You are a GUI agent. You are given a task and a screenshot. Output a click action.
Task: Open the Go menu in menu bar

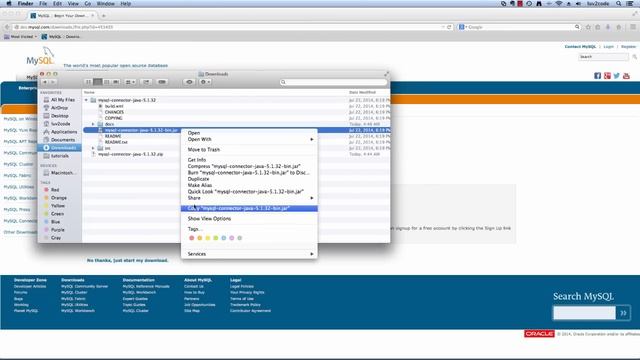88,3
